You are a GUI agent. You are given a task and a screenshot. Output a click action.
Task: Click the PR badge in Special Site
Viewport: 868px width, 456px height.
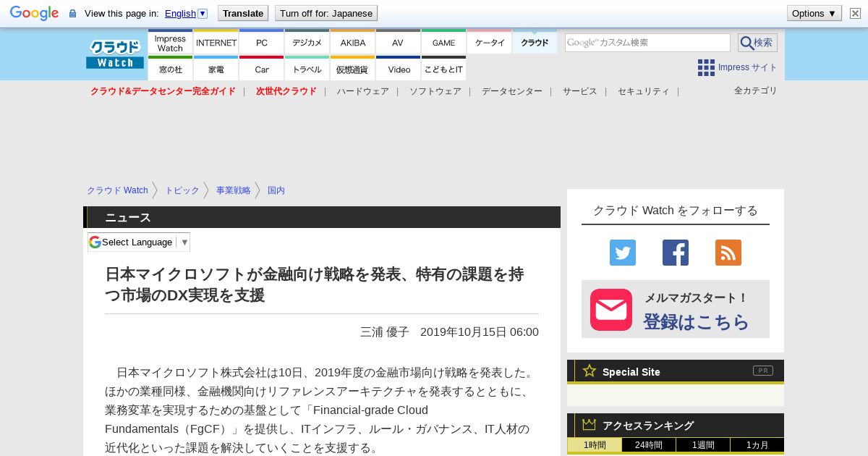pos(763,371)
